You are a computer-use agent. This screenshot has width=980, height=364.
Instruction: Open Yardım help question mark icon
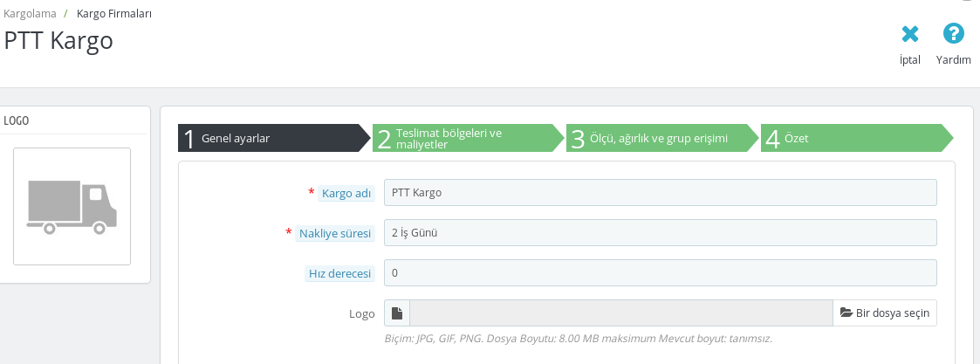click(953, 34)
